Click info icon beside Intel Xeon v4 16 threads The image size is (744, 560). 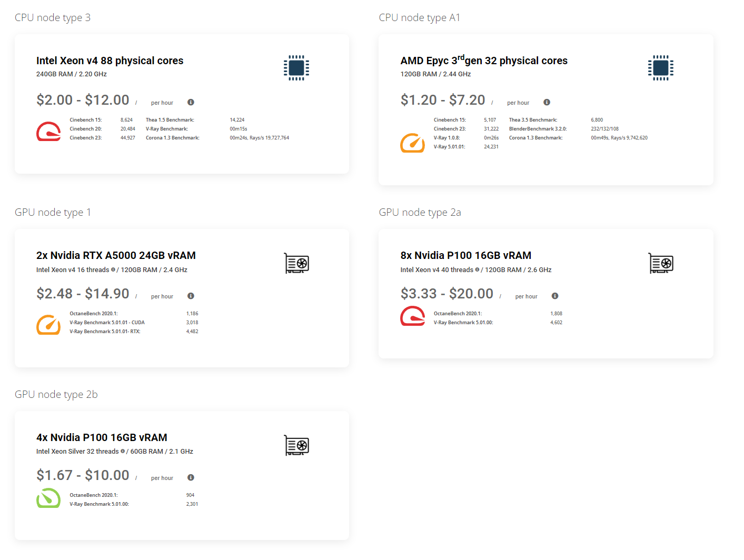click(x=113, y=269)
